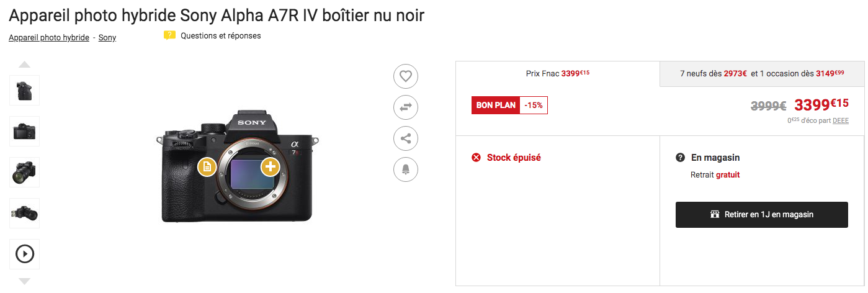Switch to the 7 neufs et occasion tab
Viewport: 868px width, 293px height.
(x=762, y=73)
